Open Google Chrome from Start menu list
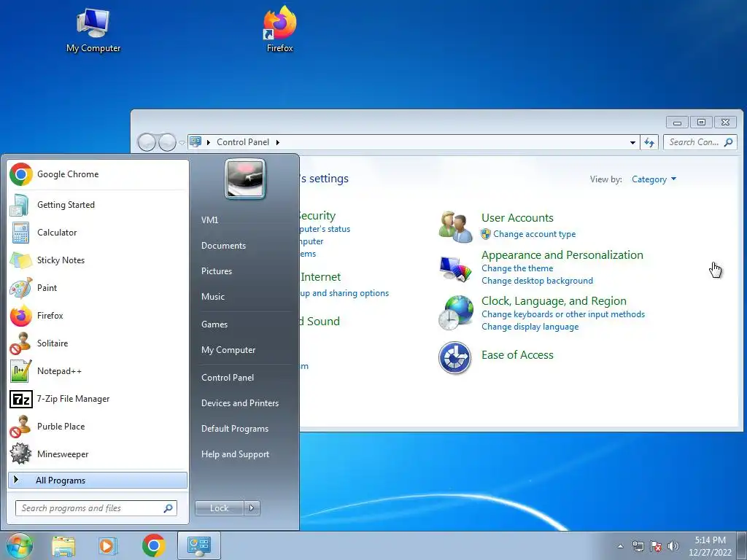This screenshot has width=747, height=560. point(98,174)
